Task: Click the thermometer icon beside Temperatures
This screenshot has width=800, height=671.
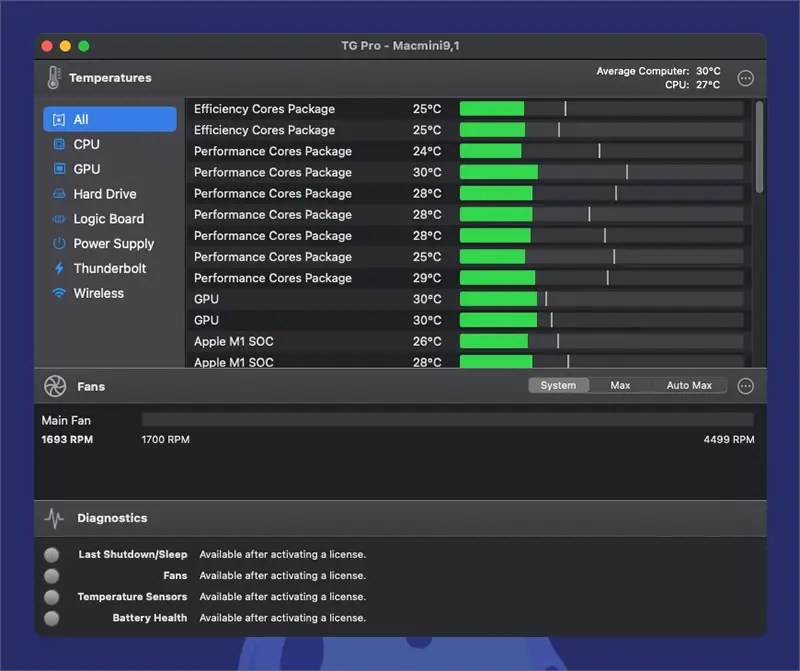Action: (x=54, y=77)
